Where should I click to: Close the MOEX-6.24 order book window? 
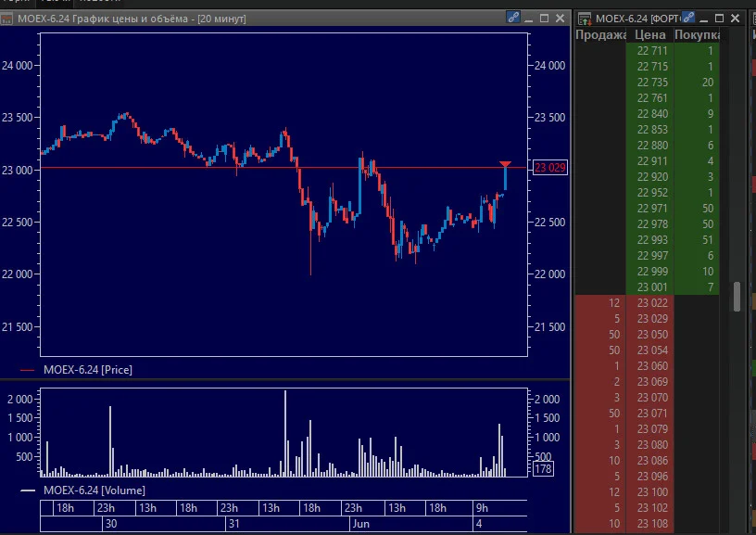(735, 19)
